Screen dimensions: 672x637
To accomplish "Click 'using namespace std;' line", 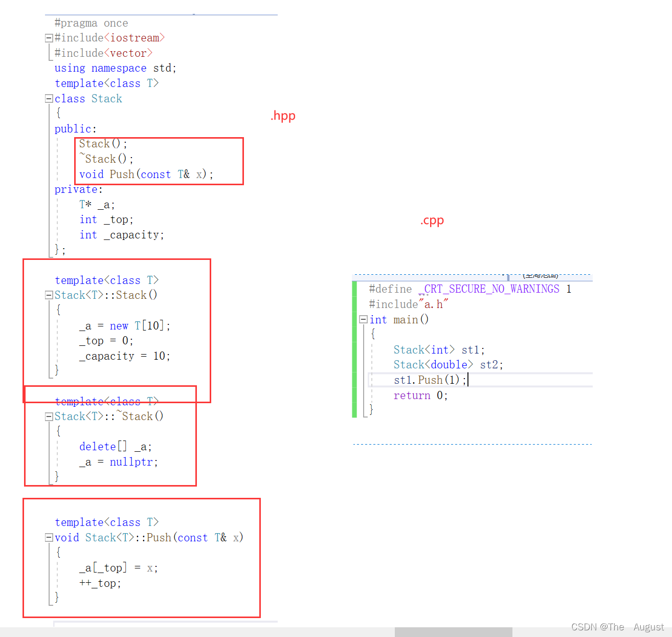I will point(116,68).
